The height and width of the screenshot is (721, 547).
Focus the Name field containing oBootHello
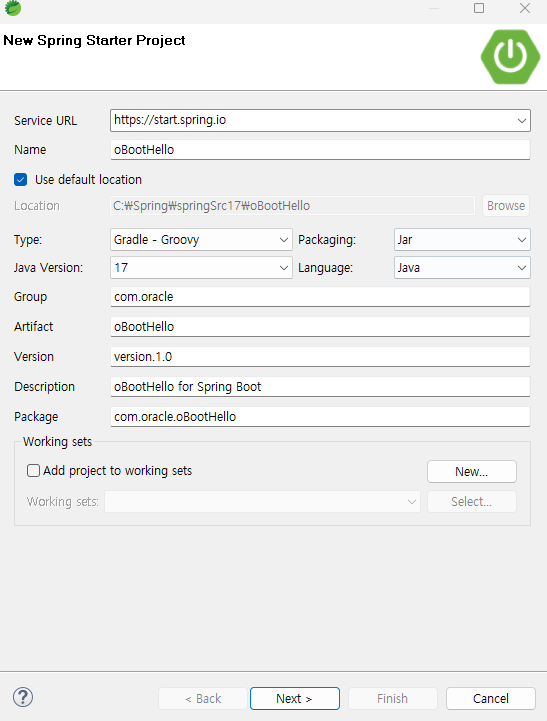[320, 149]
